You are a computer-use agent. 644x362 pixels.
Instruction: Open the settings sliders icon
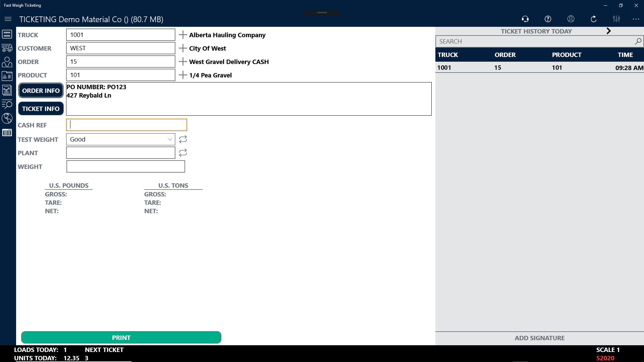(x=616, y=19)
